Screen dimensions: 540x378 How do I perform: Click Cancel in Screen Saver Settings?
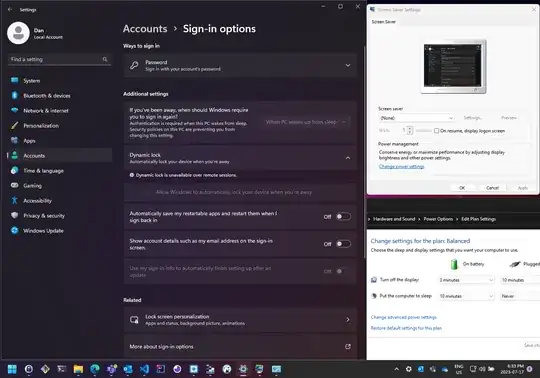492,188
